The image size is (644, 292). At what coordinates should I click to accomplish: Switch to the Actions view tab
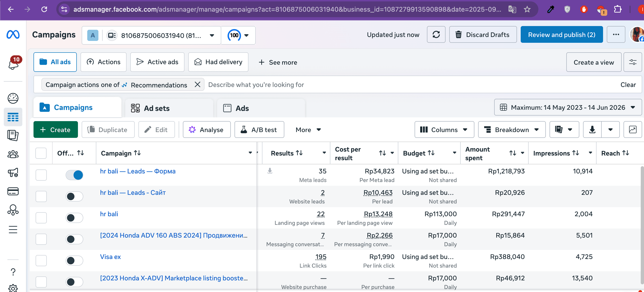coord(103,62)
